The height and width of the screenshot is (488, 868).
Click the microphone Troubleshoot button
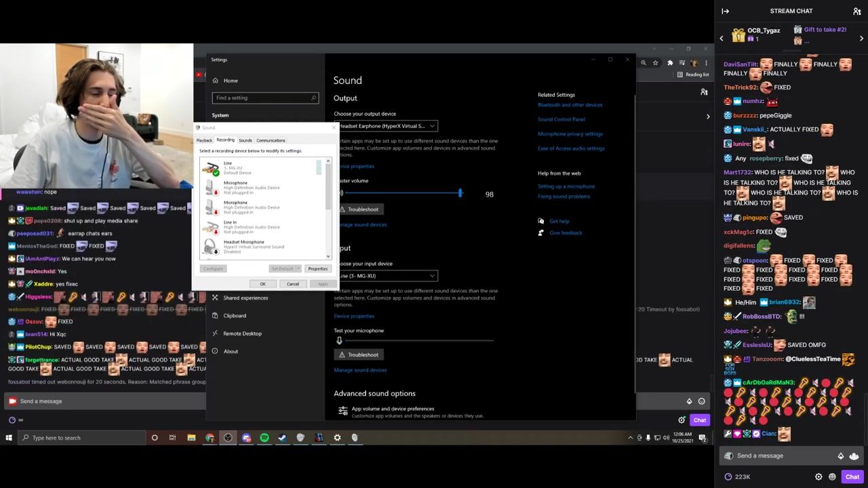[359, 354]
